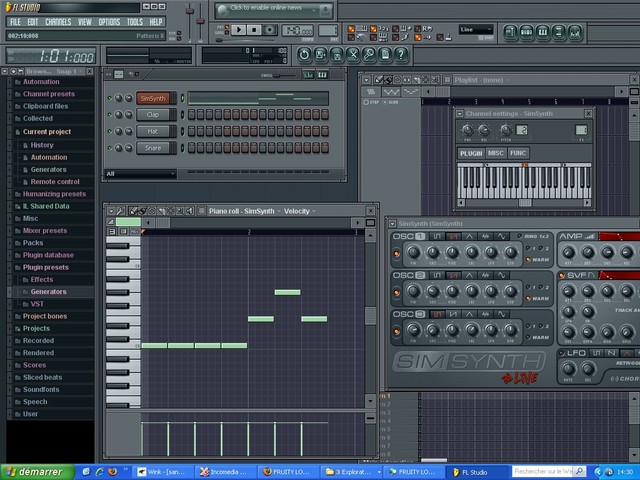
Task: Toggle the green mute light for Clap channel
Action: [111, 115]
